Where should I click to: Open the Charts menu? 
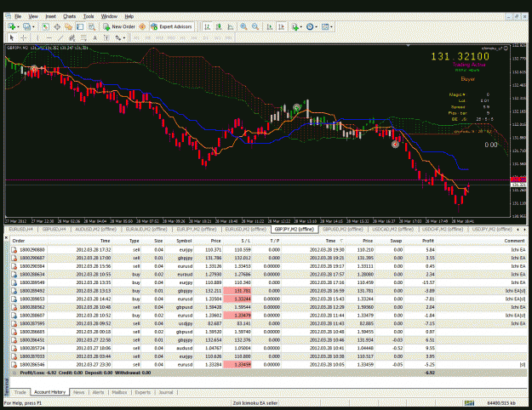click(x=69, y=16)
